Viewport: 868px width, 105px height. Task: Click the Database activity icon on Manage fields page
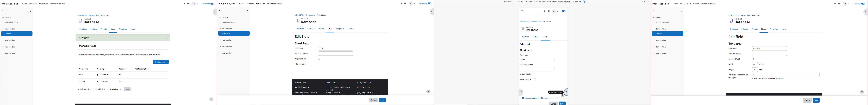(x=81, y=21)
